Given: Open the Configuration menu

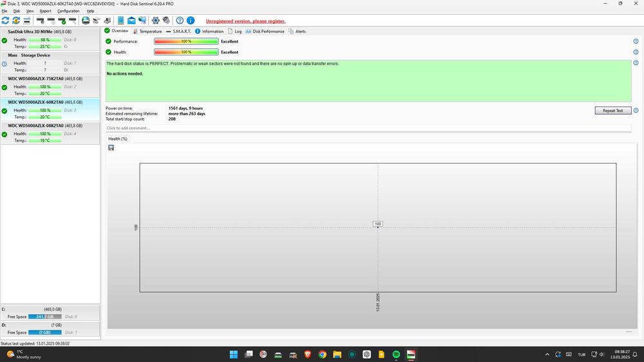Looking at the screenshot, I should point(68,11).
